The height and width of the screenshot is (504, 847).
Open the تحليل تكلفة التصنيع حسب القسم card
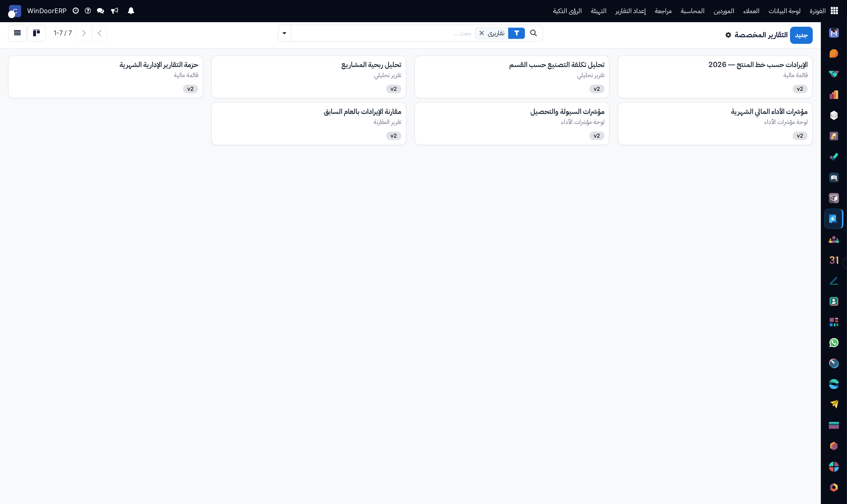pyautogui.click(x=512, y=77)
